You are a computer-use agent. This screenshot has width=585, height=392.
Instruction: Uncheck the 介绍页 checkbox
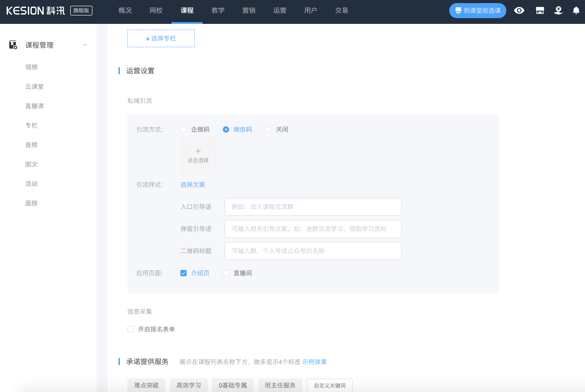(183, 273)
